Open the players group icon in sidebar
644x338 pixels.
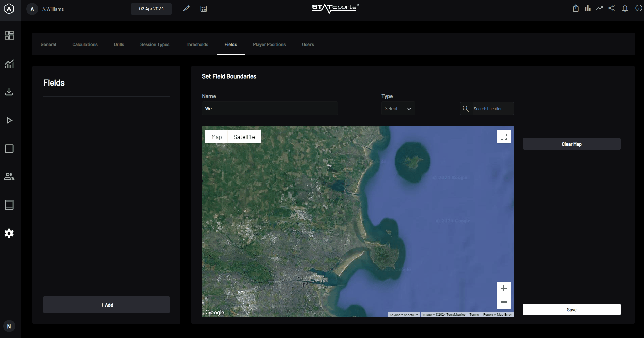tap(9, 176)
